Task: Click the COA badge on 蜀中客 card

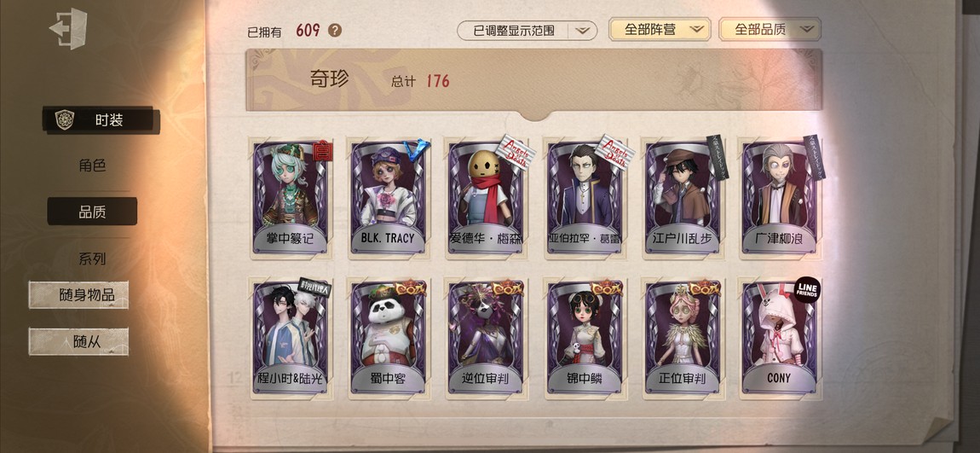Action: [409, 289]
